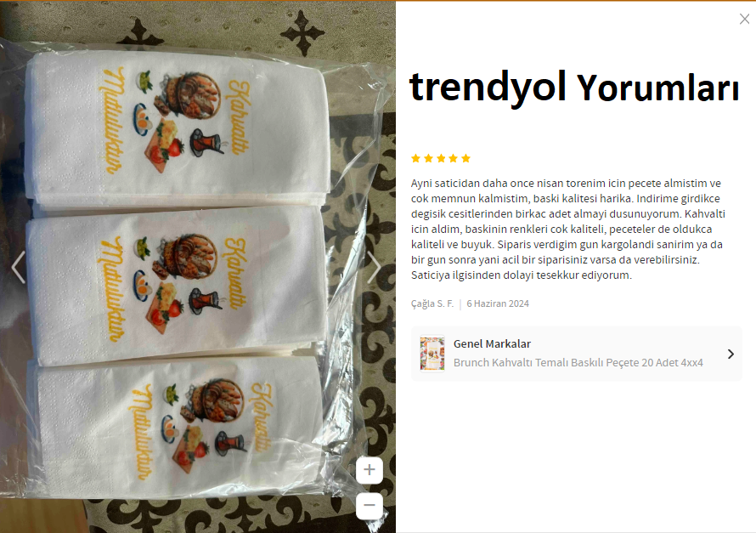Click the fifth yellow rating star
The image size is (756, 533).
465,158
